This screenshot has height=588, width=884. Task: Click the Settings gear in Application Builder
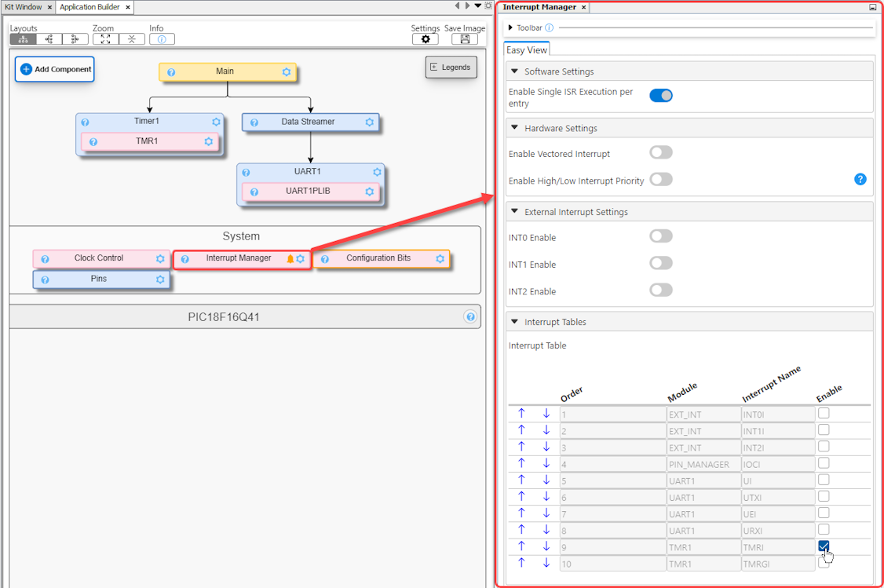(x=425, y=39)
